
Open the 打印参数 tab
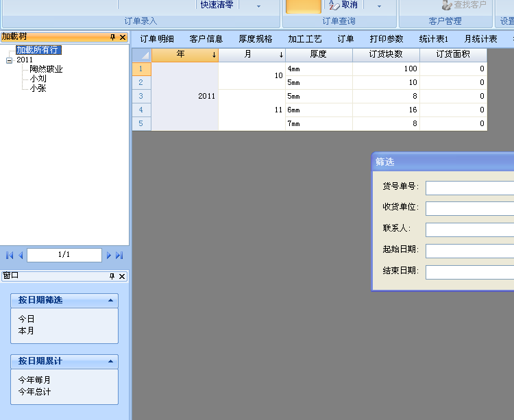[387, 39]
